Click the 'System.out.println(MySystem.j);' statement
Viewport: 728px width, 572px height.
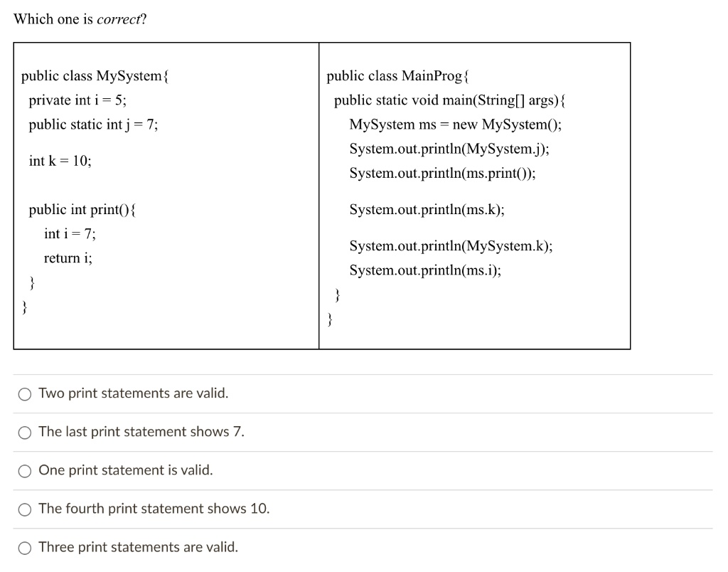click(449, 149)
